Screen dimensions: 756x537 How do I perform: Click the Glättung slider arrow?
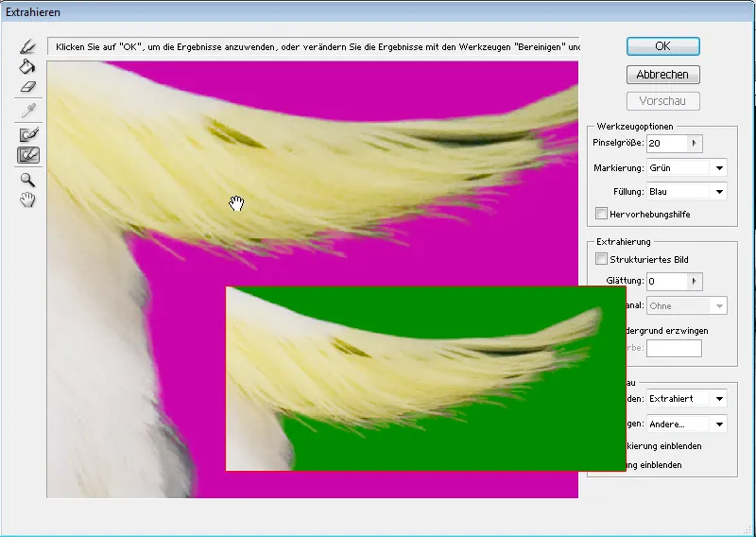[695, 282]
